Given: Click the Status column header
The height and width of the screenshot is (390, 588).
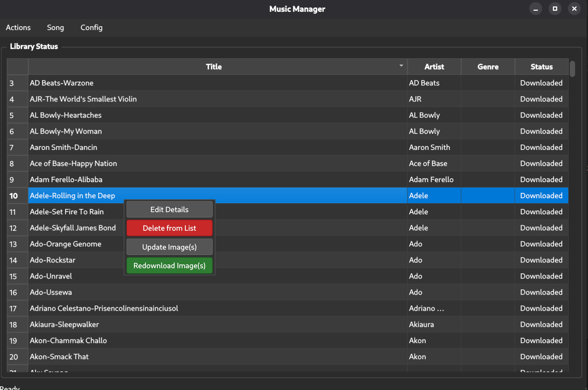Looking at the screenshot, I should (541, 67).
